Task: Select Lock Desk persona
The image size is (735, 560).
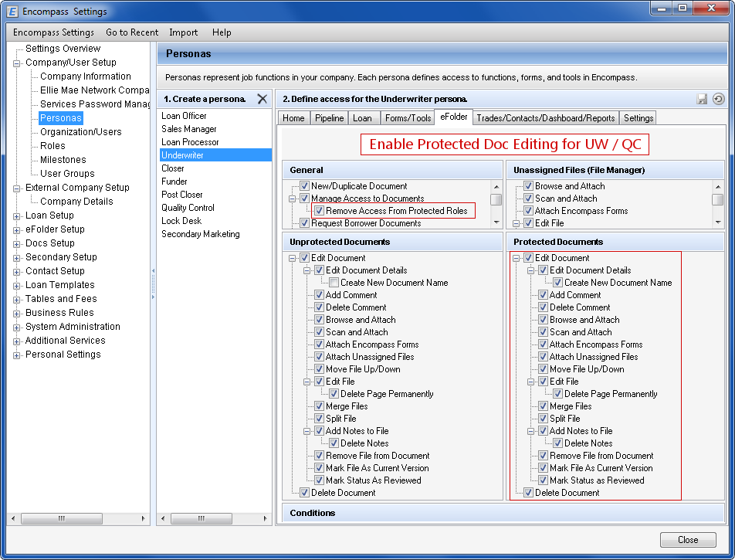Action: pyautogui.click(x=181, y=220)
